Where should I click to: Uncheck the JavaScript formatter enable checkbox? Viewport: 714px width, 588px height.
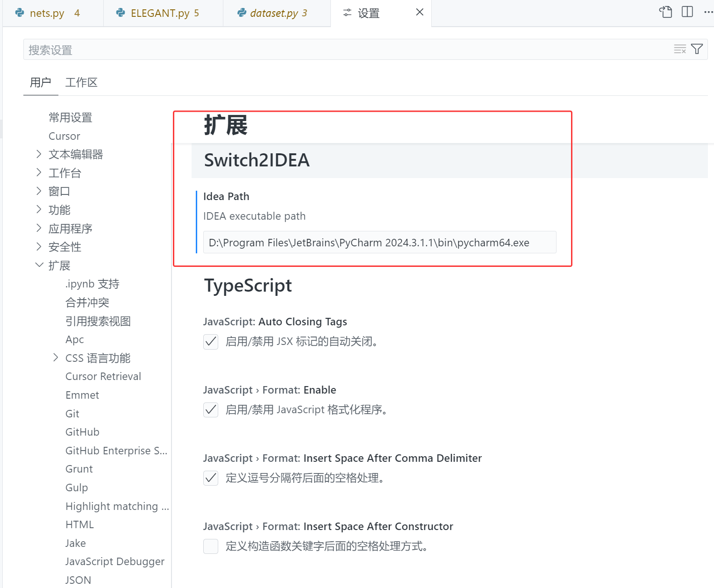(x=210, y=410)
